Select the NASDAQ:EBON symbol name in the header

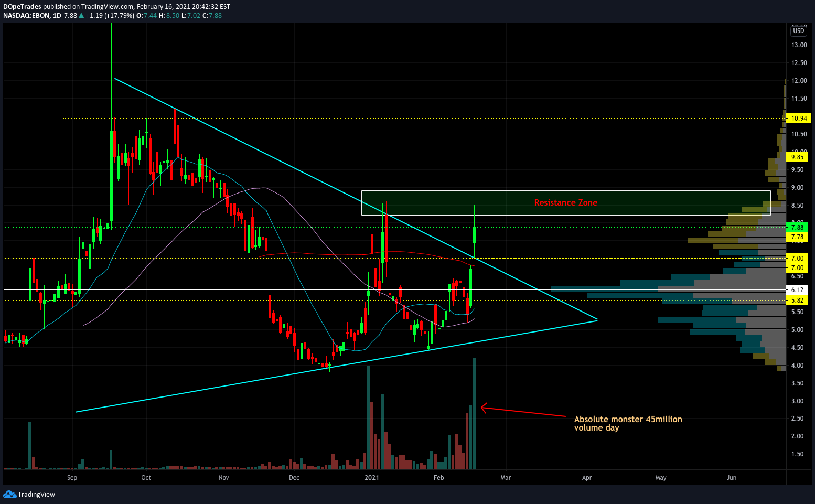(27, 16)
